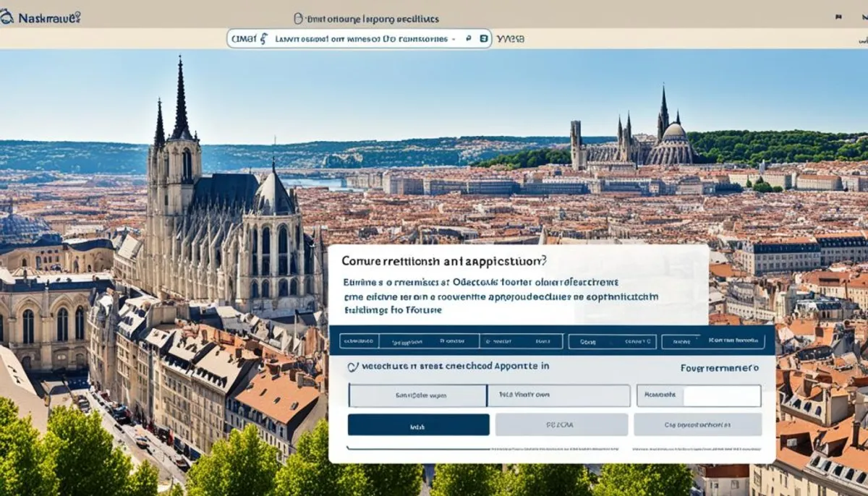Click the circled check icon in the dialog
868x496 pixels.
(352, 367)
